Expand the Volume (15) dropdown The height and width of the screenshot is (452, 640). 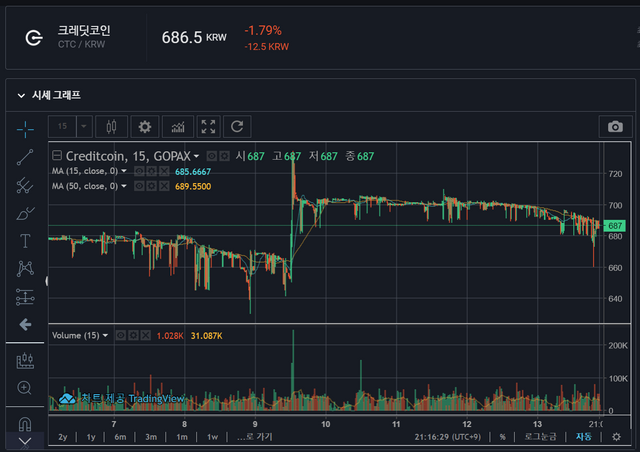click(x=105, y=336)
